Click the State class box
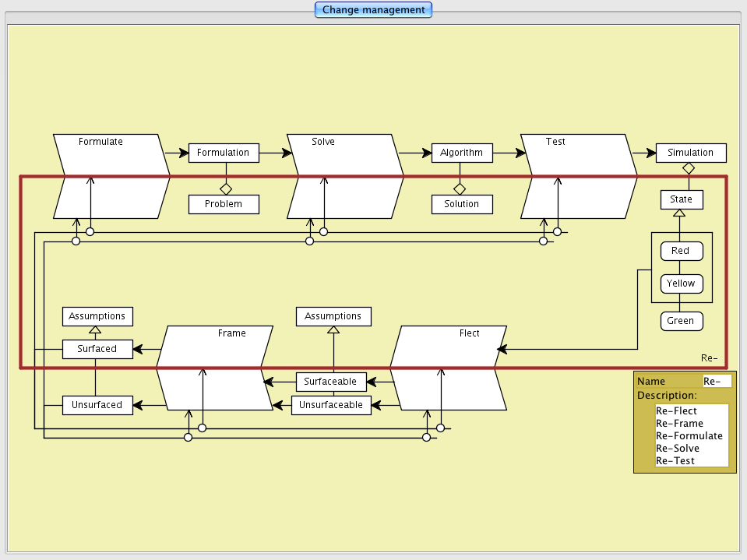The image size is (747, 560). [681, 199]
